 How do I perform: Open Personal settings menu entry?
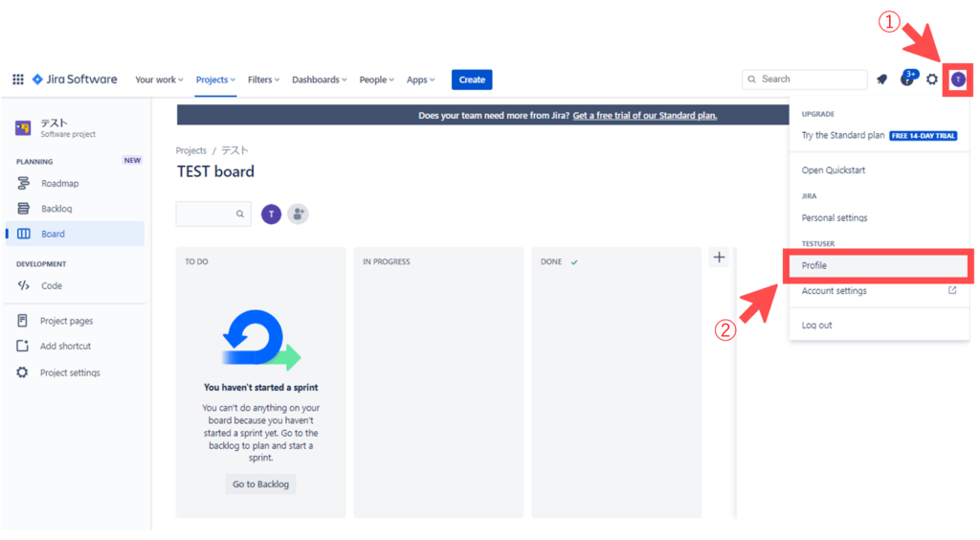(x=835, y=217)
